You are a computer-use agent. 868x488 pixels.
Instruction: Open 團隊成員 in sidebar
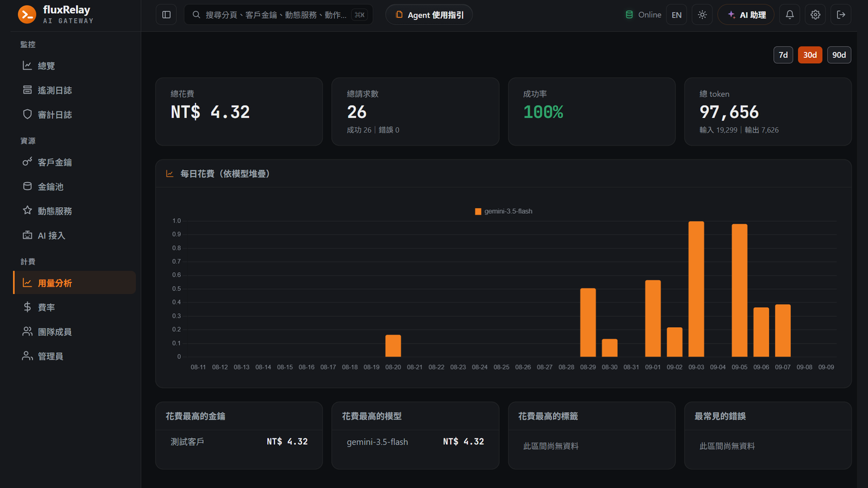click(74, 331)
